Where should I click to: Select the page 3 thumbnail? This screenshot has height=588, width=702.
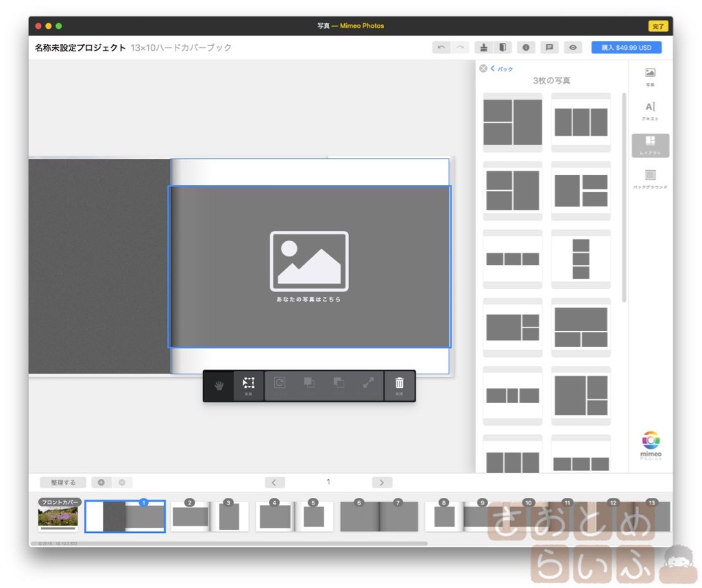pyautogui.click(x=229, y=517)
